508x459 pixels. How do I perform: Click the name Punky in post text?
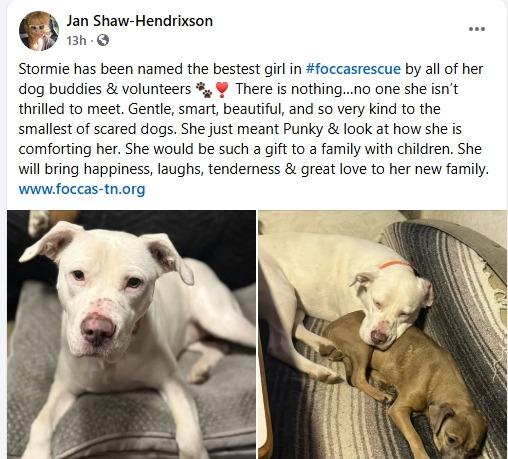[x=303, y=129]
